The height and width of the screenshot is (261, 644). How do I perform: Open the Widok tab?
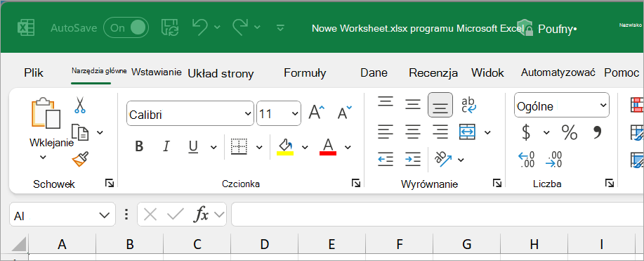tap(487, 73)
